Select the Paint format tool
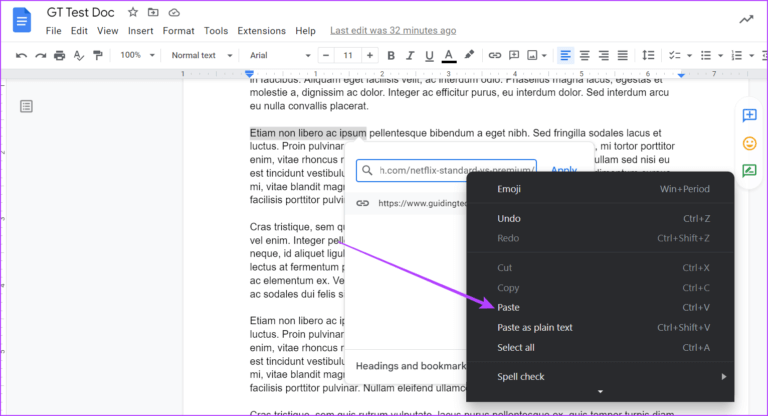 pos(97,55)
